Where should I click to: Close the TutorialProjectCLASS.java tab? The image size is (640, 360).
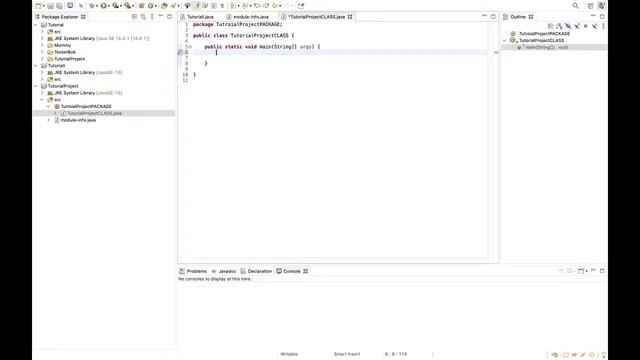(x=350, y=17)
